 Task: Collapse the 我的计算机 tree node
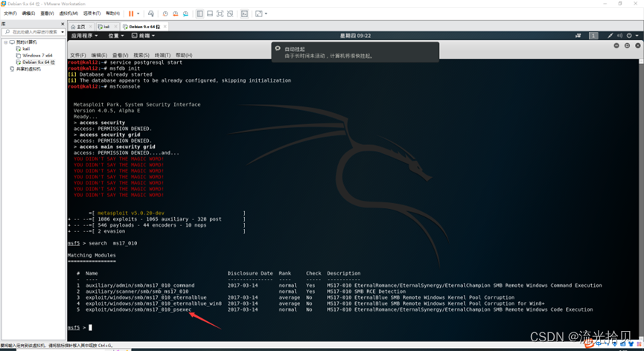click(x=6, y=42)
